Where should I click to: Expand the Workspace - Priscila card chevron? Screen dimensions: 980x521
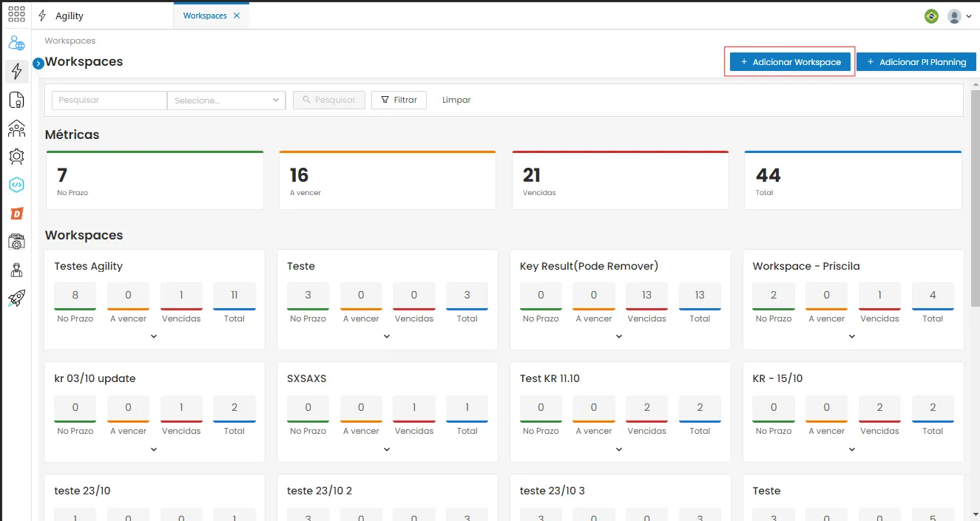tap(852, 336)
